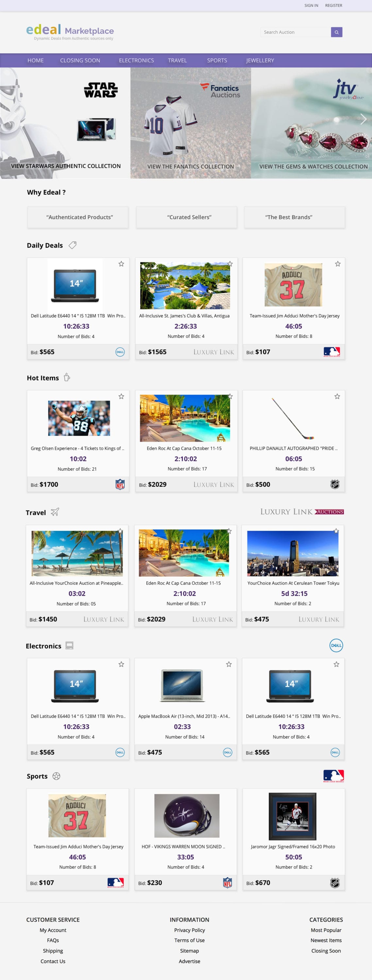
Task: Open the Dell logo beside Electronics heading
Action: coord(336,645)
